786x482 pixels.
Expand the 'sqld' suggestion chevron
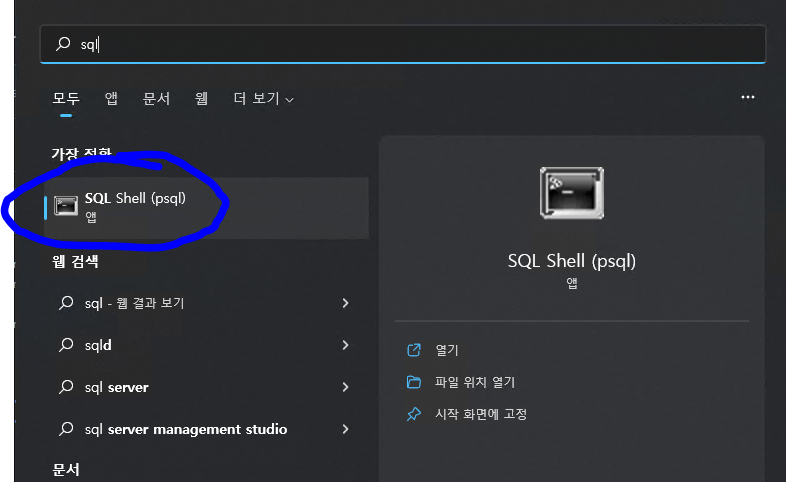click(345, 345)
